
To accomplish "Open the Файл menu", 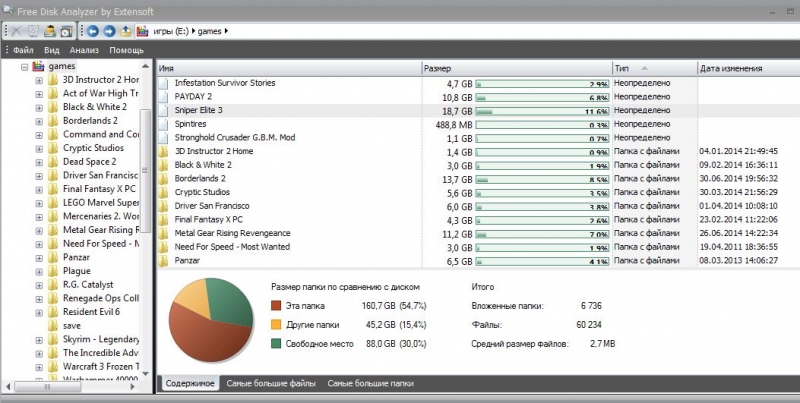I will 23,50.
